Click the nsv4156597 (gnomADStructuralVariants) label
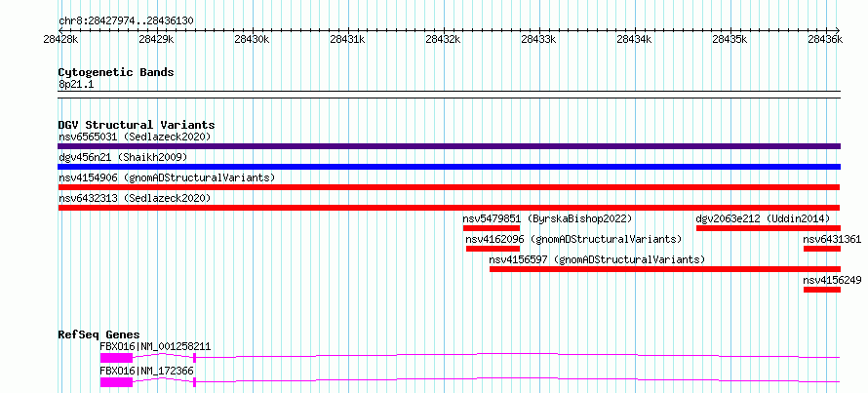 [x=597, y=259]
